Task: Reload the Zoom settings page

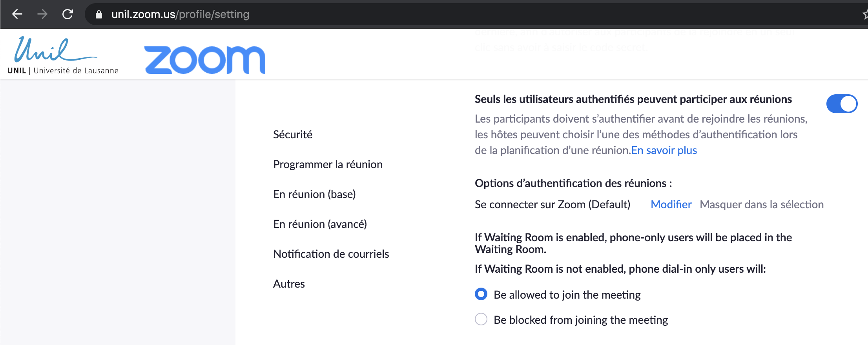Action: coord(68,15)
